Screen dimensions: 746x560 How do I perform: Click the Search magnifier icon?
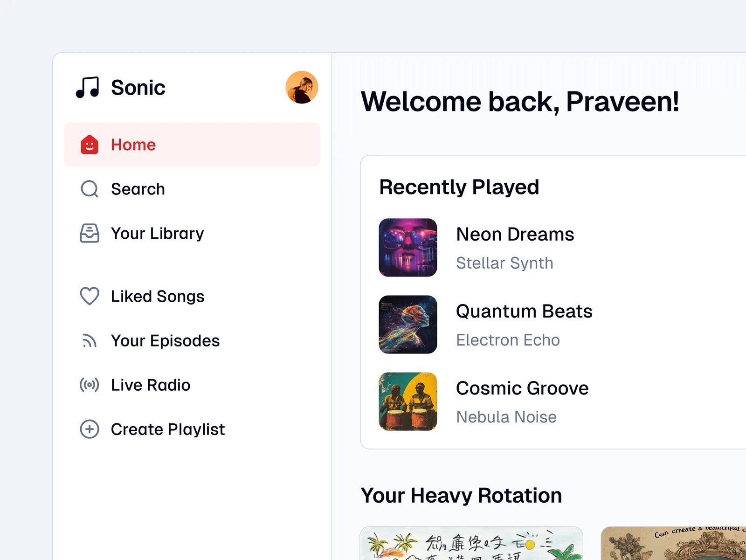pyautogui.click(x=90, y=189)
